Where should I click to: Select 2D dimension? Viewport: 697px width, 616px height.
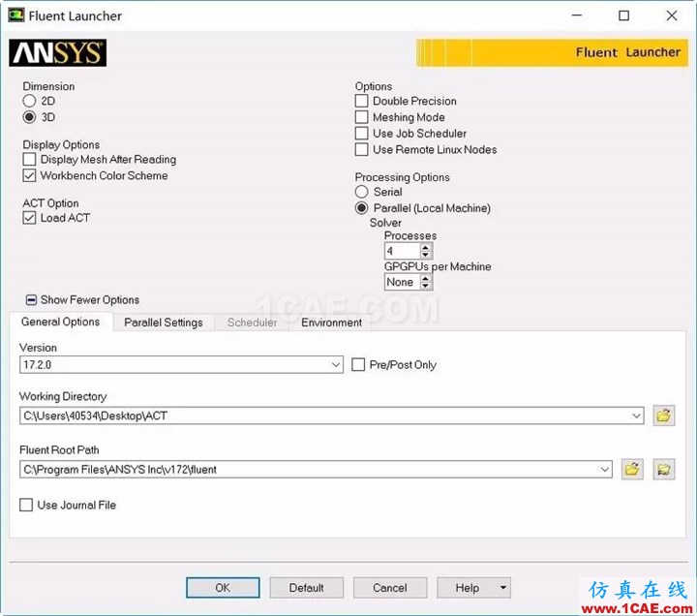pos(29,101)
